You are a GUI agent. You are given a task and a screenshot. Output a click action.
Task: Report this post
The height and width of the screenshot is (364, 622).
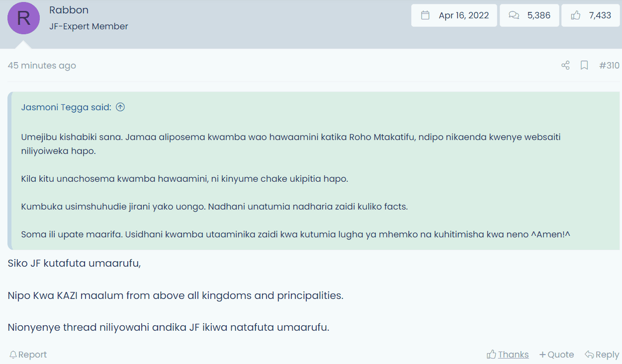tap(28, 355)
